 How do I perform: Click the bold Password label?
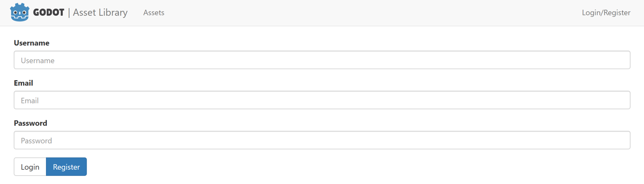pos(30,123)
